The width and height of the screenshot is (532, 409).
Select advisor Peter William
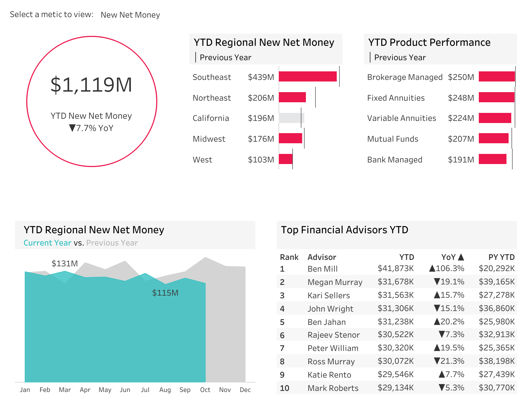(x=333, y=348)
